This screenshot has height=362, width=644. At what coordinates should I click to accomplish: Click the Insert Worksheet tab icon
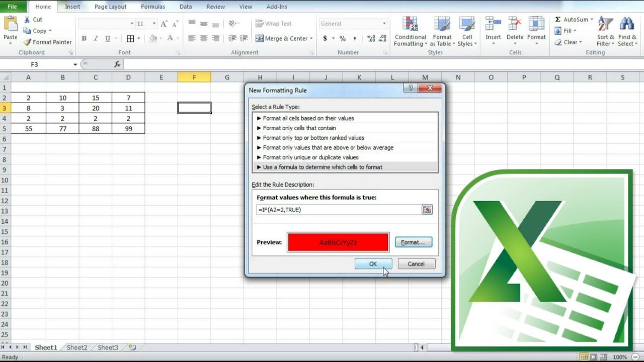(x=132, y=347)
